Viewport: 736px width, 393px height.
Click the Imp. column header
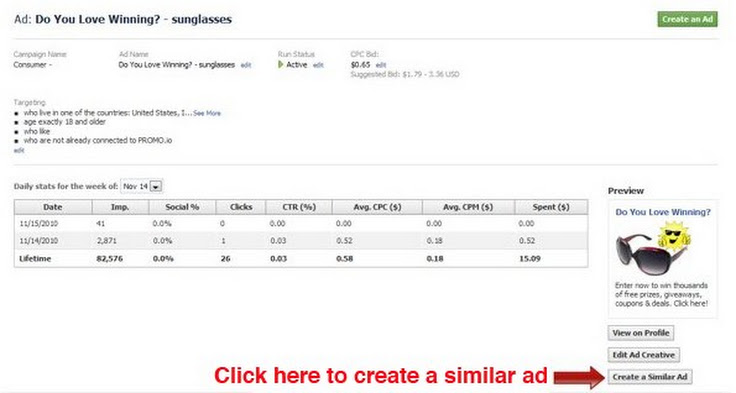pos(120,207)
